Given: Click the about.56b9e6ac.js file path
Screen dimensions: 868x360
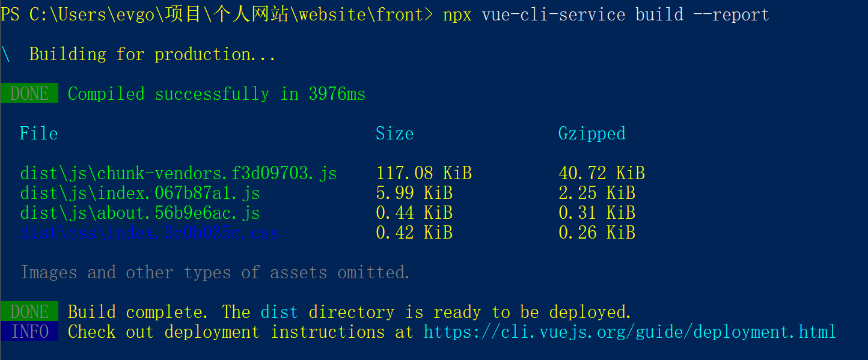Looking at the screenshot, I should coord(139,213).
